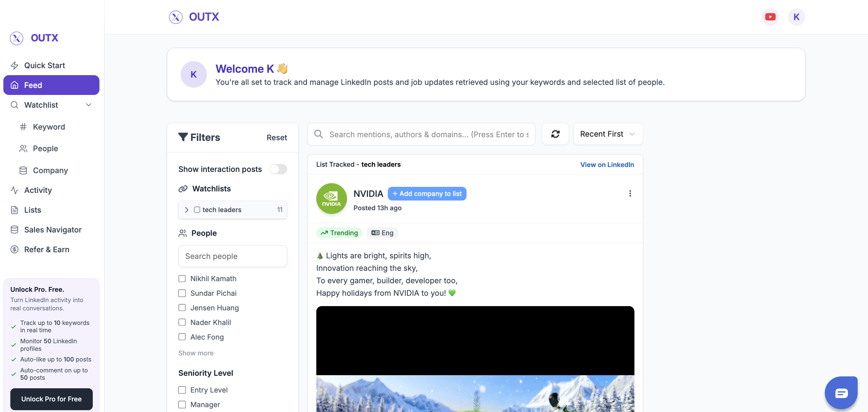Click Add company to list button
Viewport: 868px width, 412px height.
[x=427, y=194]
